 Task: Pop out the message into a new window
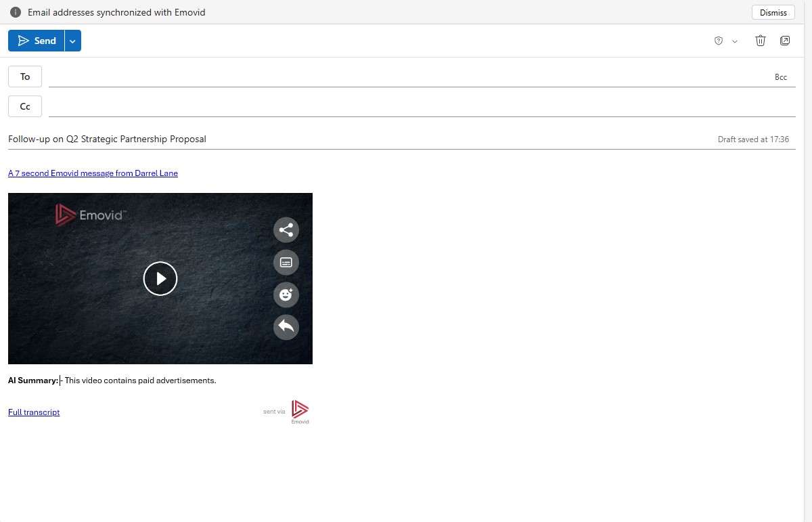pos(785,41)
